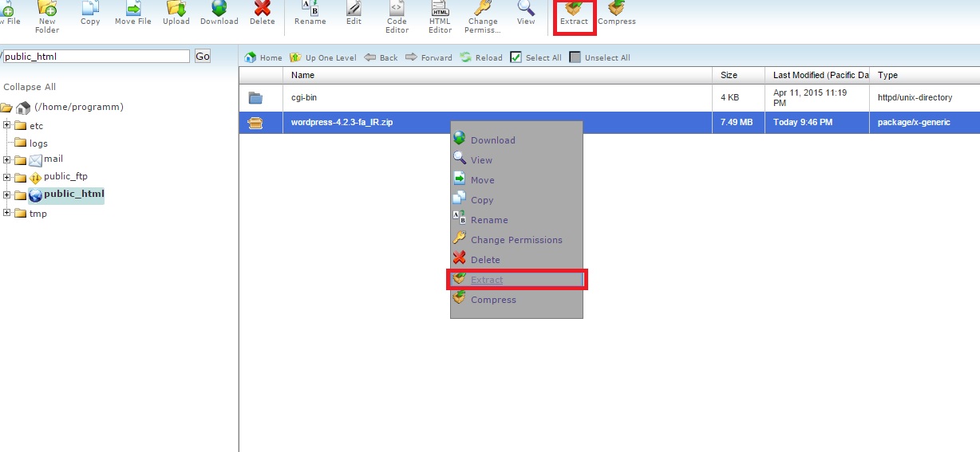Click the New Folder toolbar icon

click(47, 9)
